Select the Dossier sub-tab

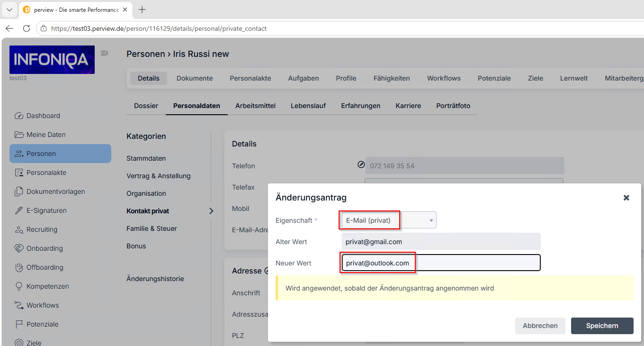pos(146,106)
